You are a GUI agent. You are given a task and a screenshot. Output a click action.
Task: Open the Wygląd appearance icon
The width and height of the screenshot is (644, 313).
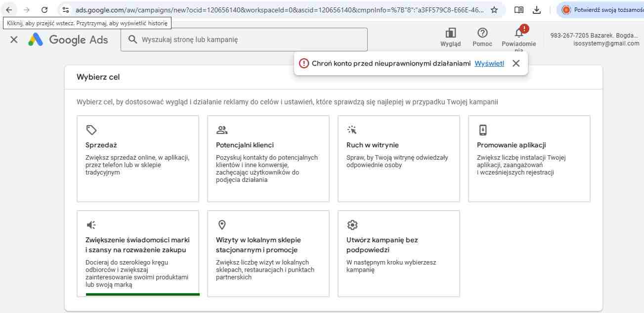pyautogui.click(x=450, y=37)
